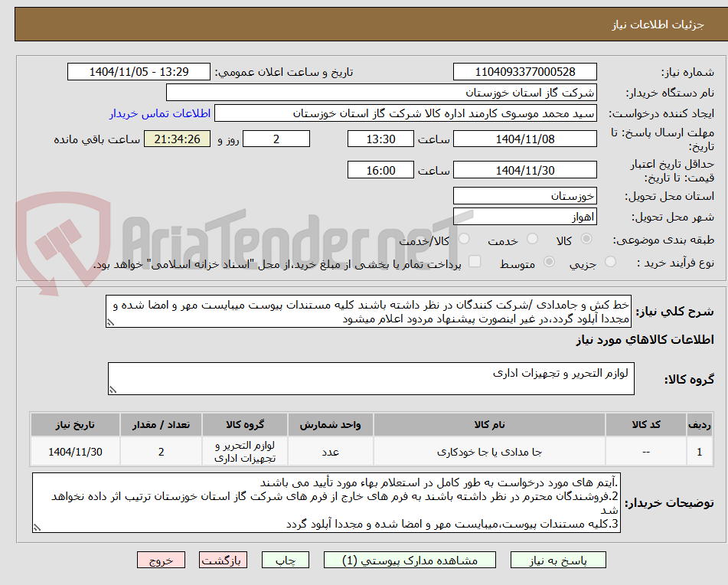Click the page title جزئیات اطلاعات نیاز

click(658, 25)
